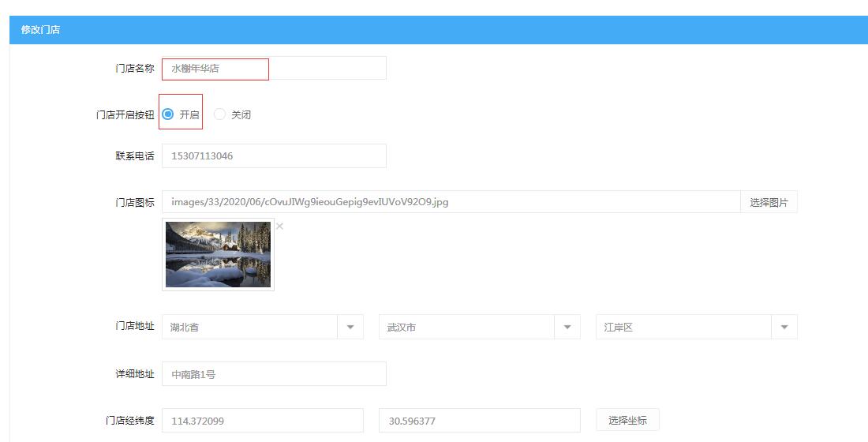Click the 联系电话 label
Viewport: 868px width, 442px height.
click(x=135, y=156)
